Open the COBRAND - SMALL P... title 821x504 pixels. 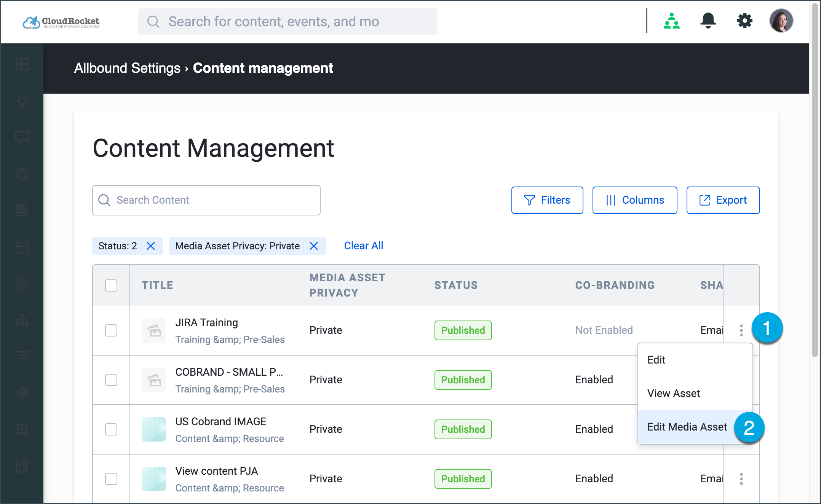[229, 372]
